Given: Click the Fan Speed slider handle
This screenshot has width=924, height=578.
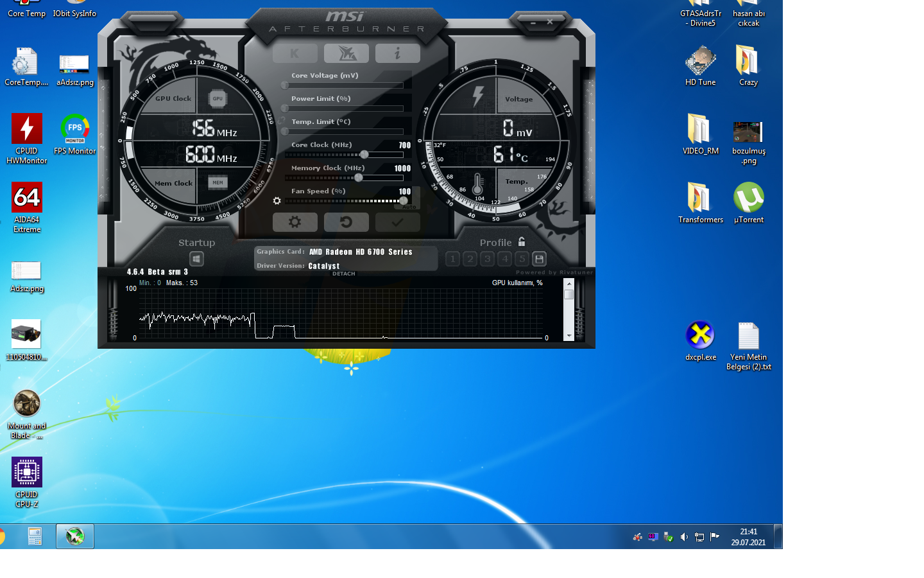Looking at the screenshot, I should click(404, 201).
